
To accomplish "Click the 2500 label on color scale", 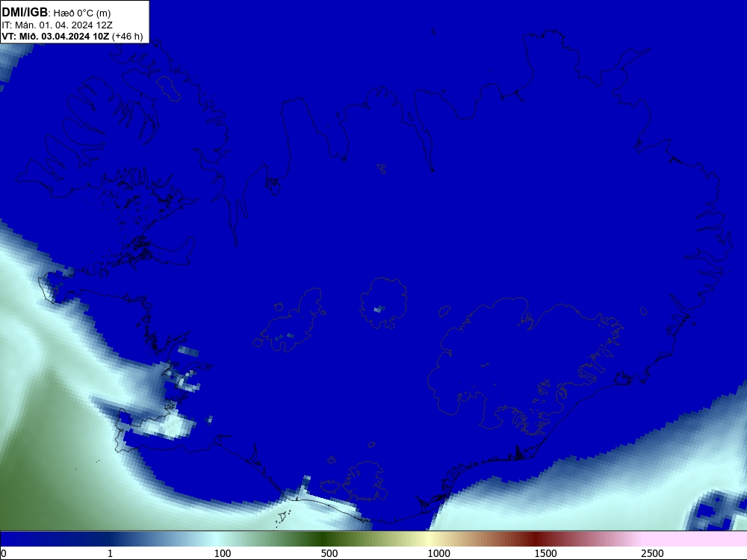I will click(x=652, y=553).
